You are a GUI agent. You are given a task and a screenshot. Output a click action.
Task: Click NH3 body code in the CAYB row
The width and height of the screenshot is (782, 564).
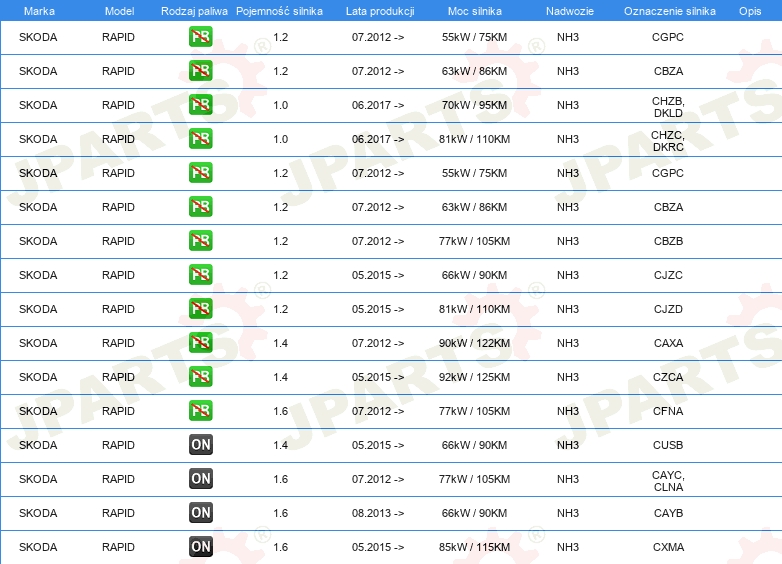(x=568, y=513)
